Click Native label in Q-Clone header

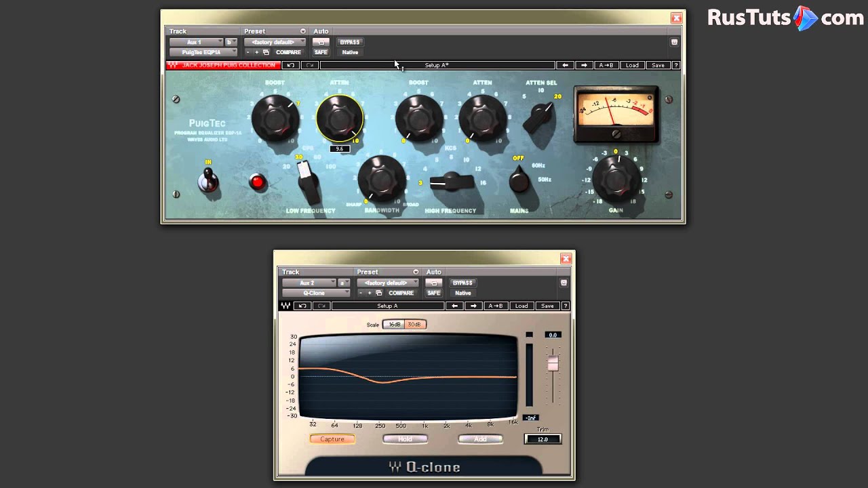coord(462,293)
